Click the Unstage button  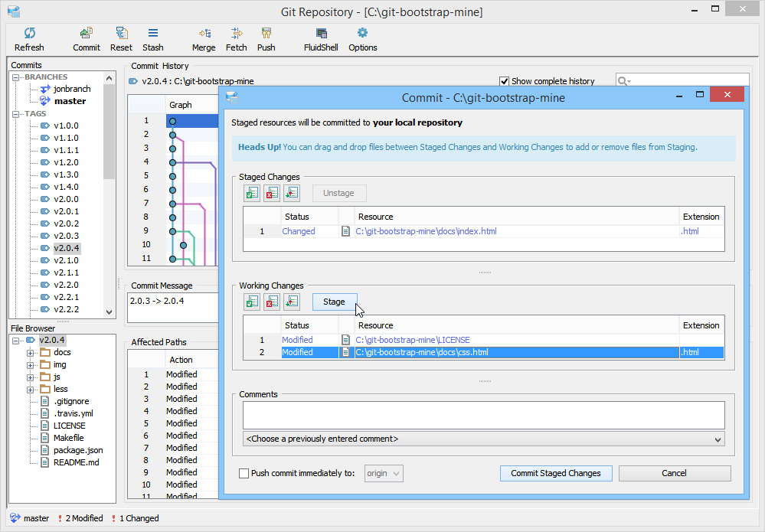(338, 193)
